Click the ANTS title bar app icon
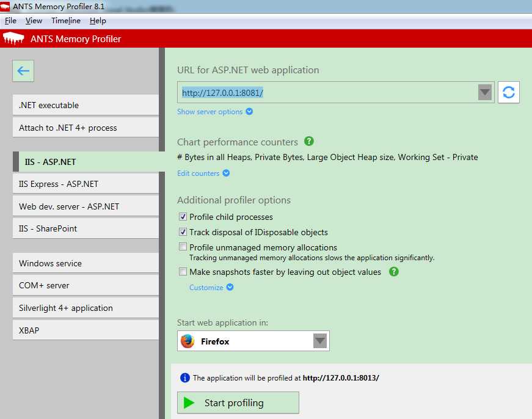The image size is (532, 419). pyautogui.click(x=5, y=6)
